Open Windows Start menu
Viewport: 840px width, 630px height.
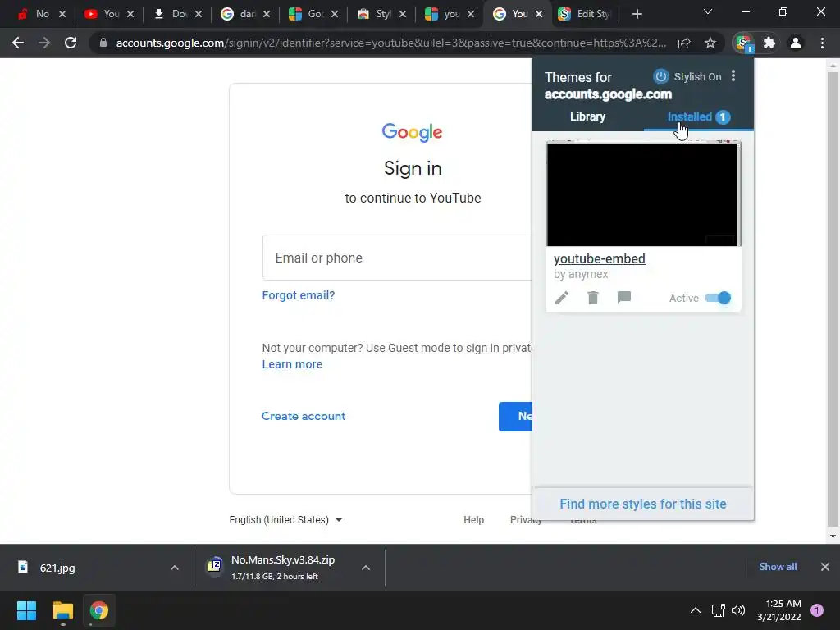(x=26, y=610)
